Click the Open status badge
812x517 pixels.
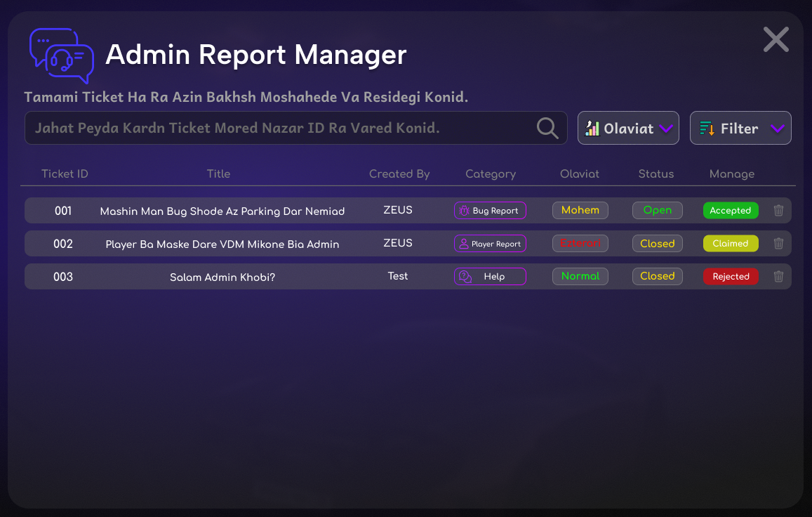pyautogui.click(x=657, y=211)
